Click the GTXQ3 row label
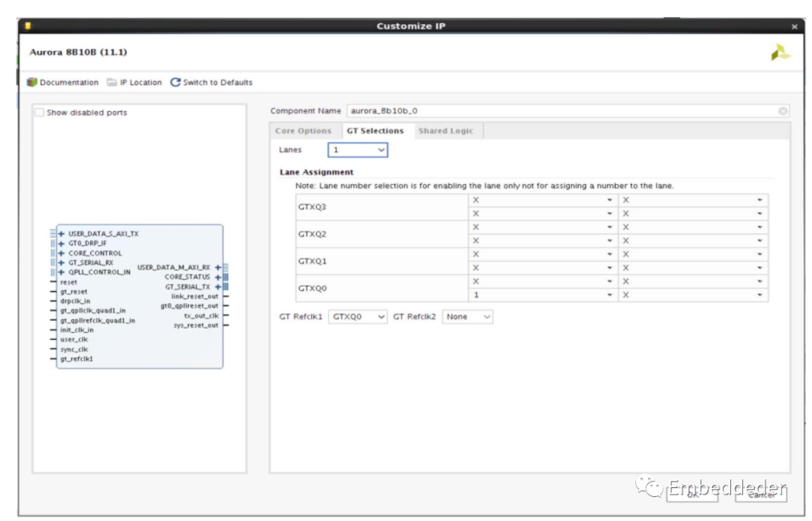This screenshot has width=812, height=521. coord(312,207)
